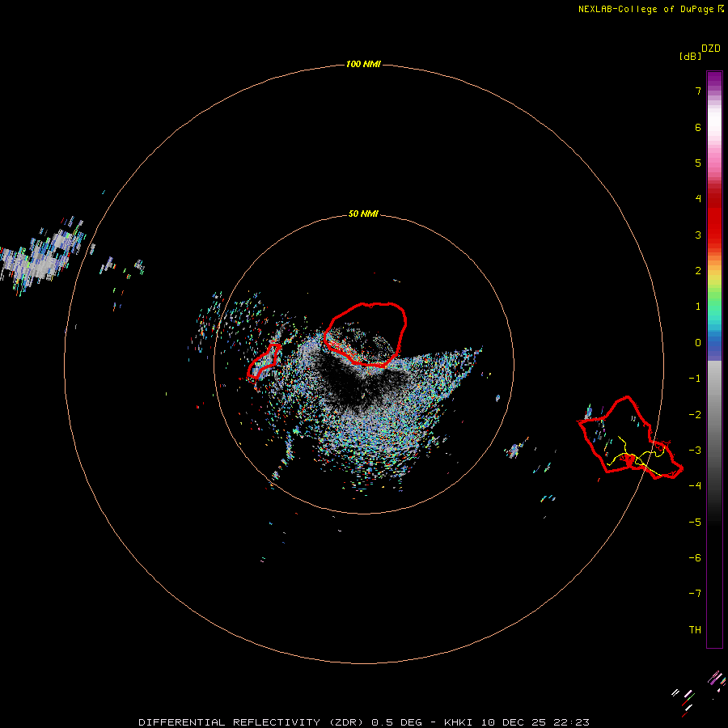Screen dimensions: 728x728
Task: Click the -1 value on color scale
Action: (695, 379)
